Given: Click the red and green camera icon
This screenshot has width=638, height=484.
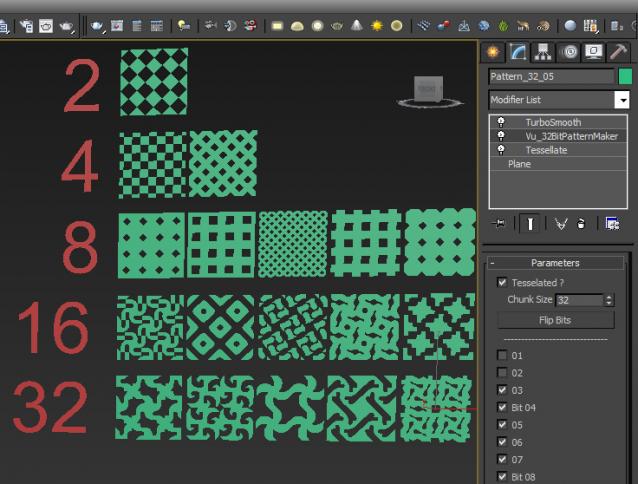Looking at the screenshot, I should [251, 26].
